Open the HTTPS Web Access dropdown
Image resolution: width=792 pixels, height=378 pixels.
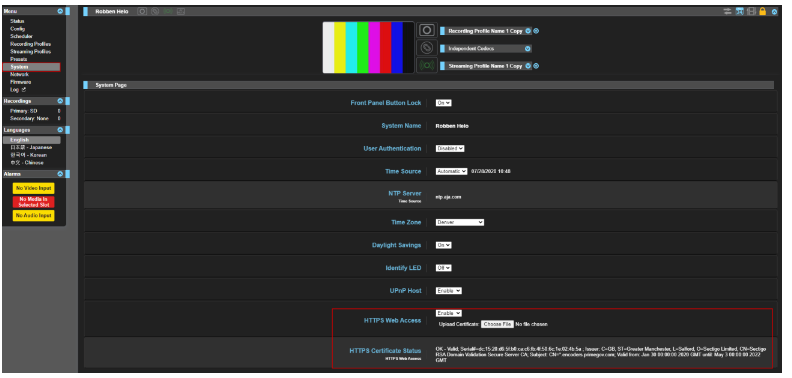click(x=449, y=313)
